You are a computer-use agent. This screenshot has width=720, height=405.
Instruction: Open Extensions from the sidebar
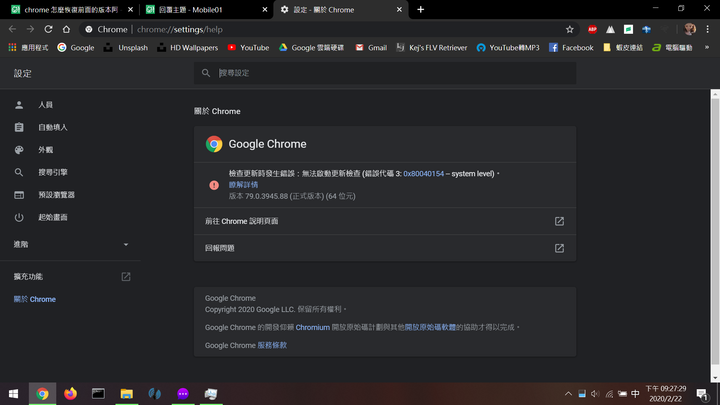tap(70, 276)
